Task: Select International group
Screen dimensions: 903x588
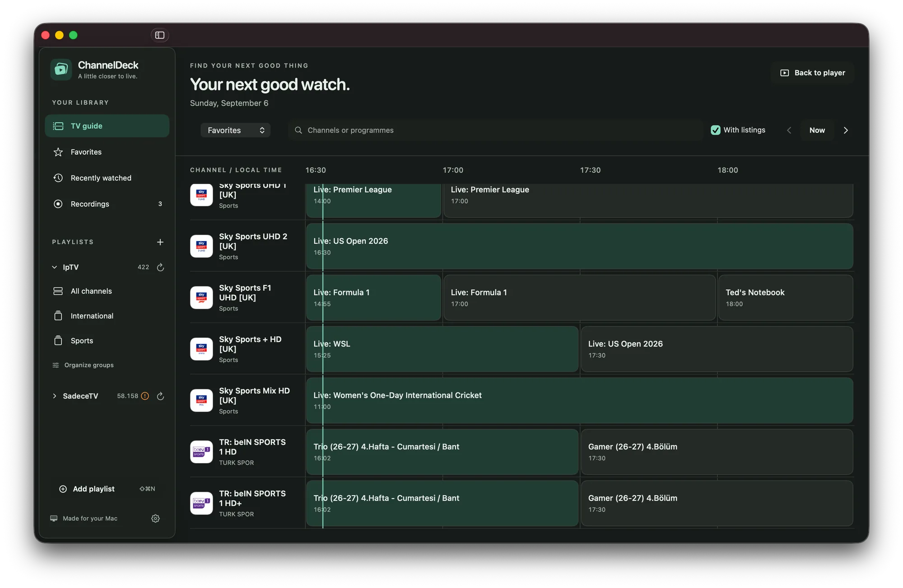Action: (x=107, y=316)
